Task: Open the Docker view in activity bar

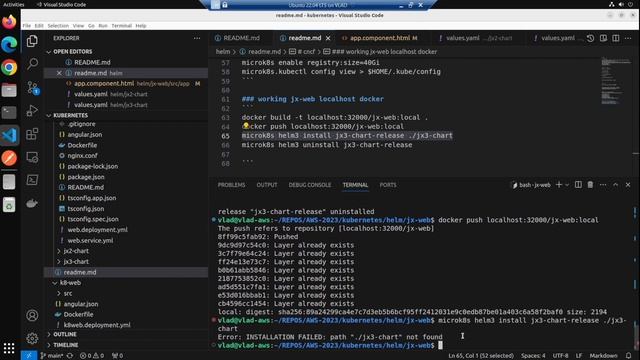Action: click(32, 203)
